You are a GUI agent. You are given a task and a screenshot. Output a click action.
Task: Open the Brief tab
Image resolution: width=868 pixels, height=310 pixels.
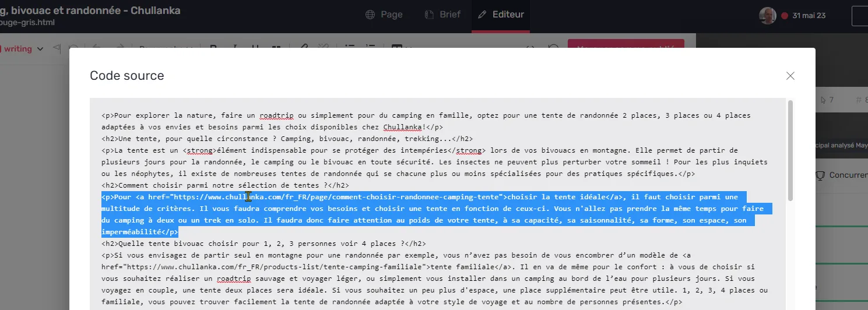(442, 15)
